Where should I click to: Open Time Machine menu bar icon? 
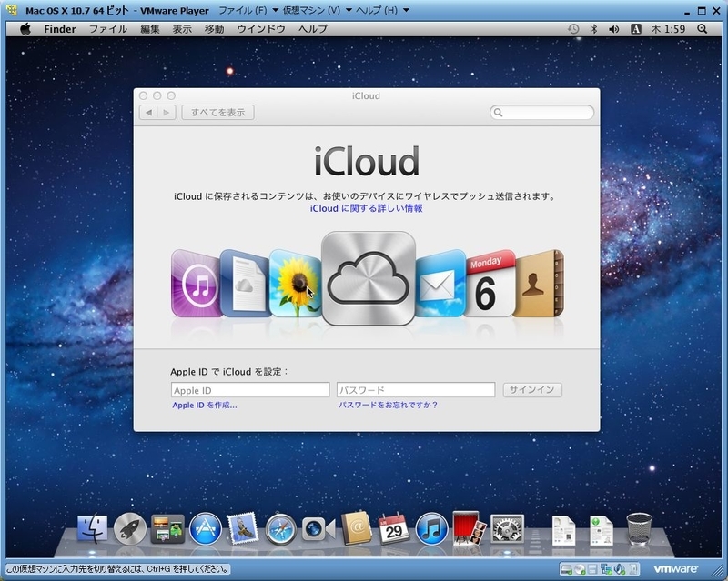573,29
